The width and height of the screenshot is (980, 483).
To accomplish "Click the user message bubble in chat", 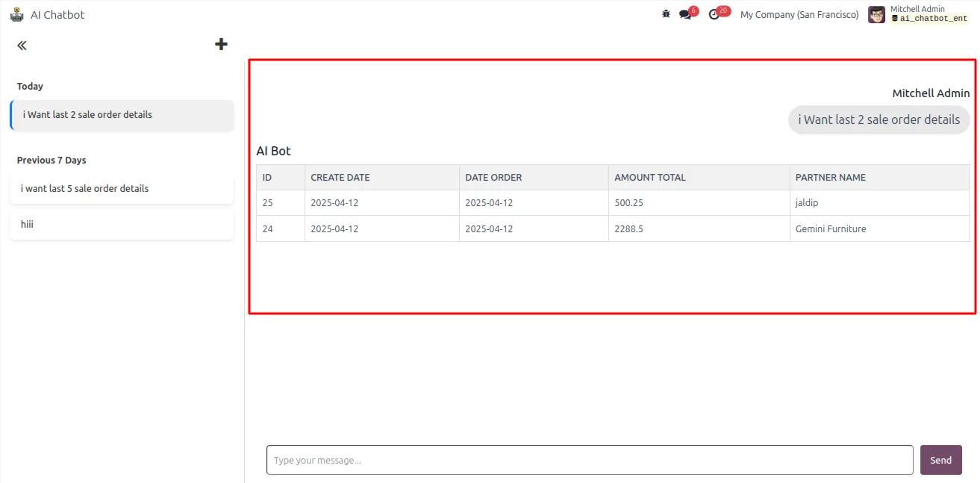I will tap(879, 119).
